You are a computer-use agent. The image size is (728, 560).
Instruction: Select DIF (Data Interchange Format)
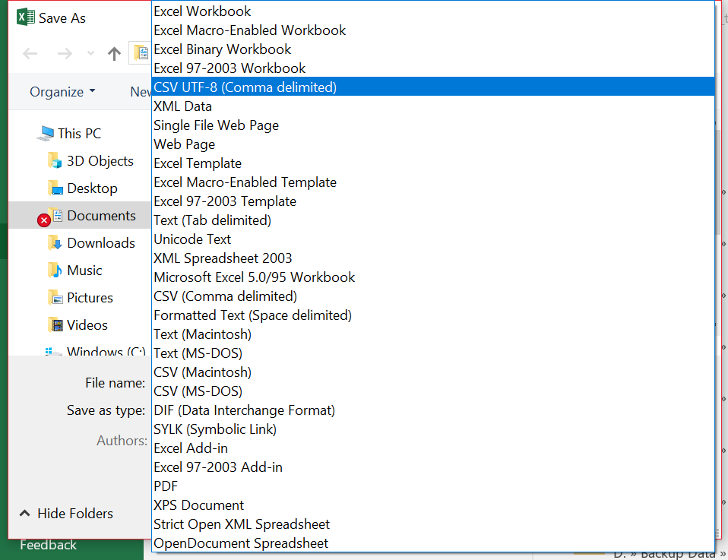coord(432,410)
